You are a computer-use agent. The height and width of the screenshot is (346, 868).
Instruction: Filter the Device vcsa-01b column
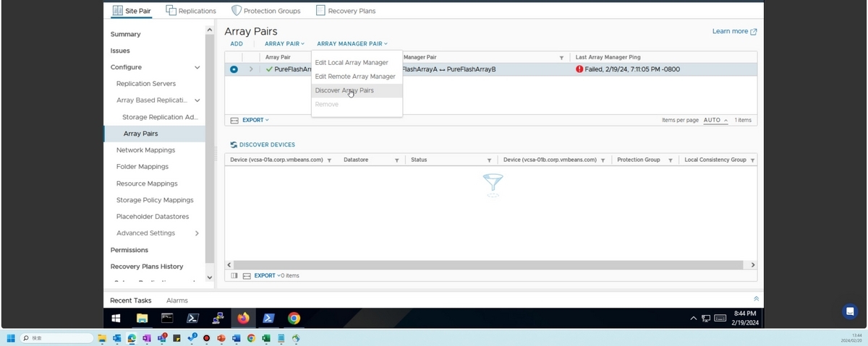603,160
